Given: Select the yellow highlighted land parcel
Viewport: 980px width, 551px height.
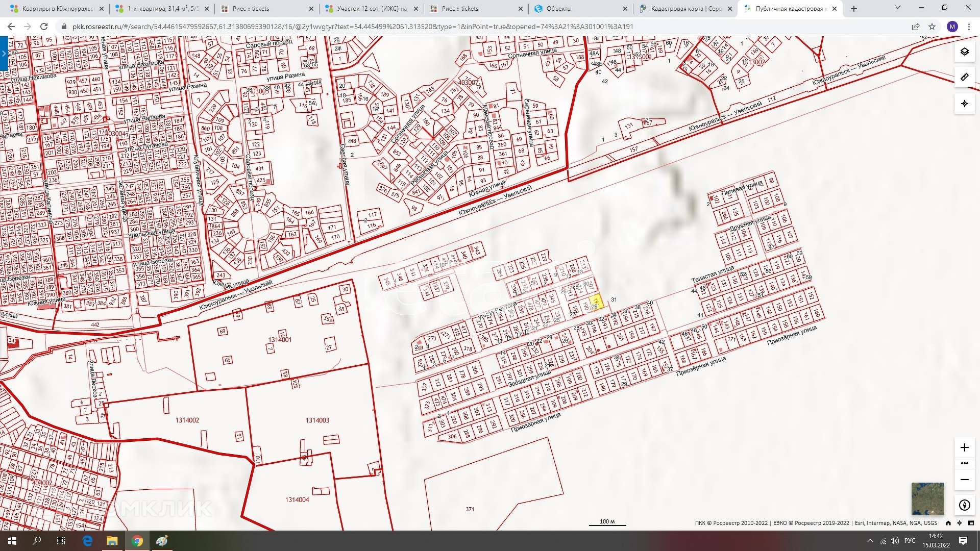Looking at the screenshot, I should click(x=597, y=302).
